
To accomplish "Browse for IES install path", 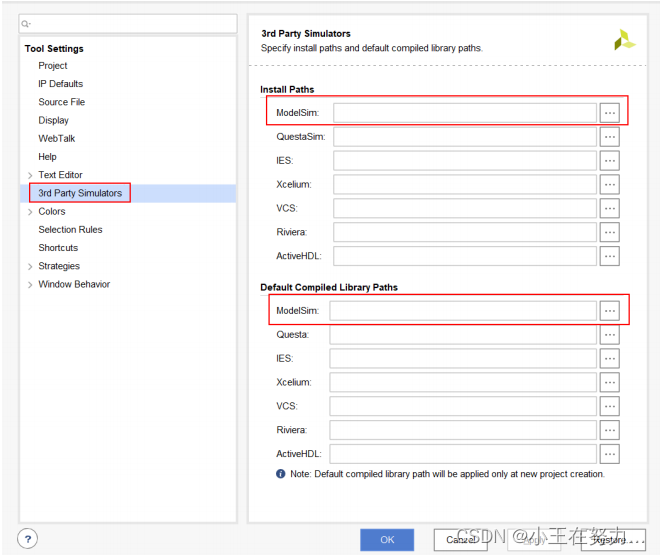I will (x=609, y=161).
